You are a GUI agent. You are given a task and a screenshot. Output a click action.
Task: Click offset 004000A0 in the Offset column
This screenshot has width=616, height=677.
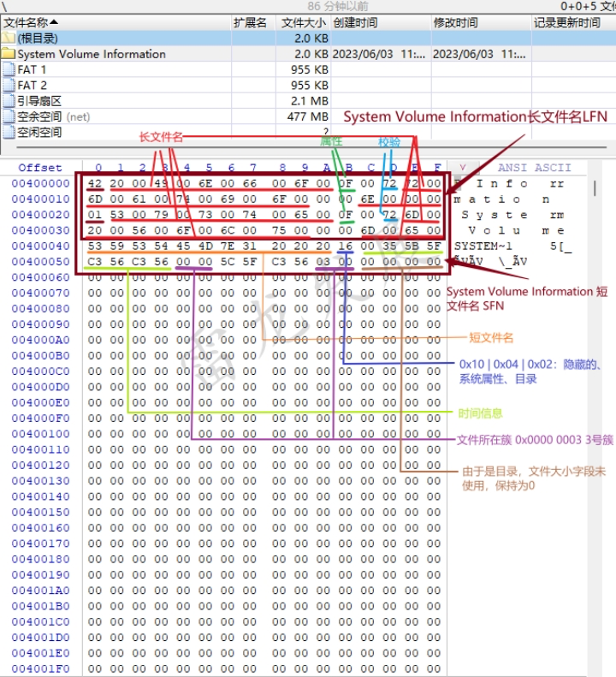40,340
